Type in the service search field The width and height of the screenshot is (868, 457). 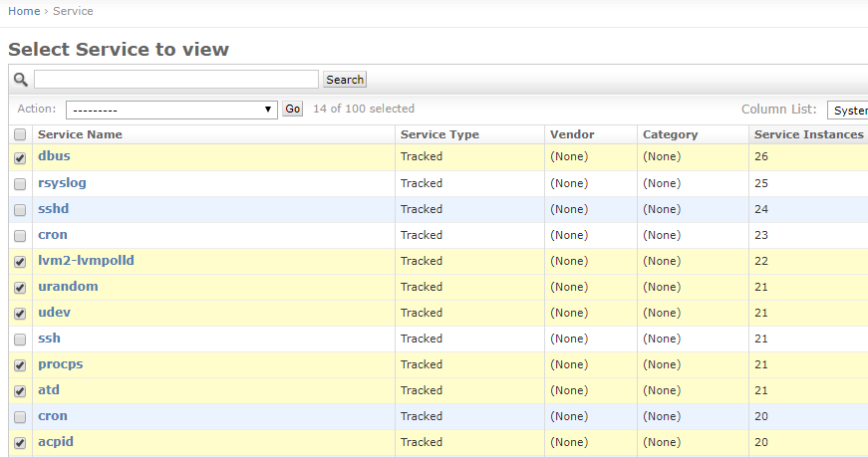[x=176, y=80]
